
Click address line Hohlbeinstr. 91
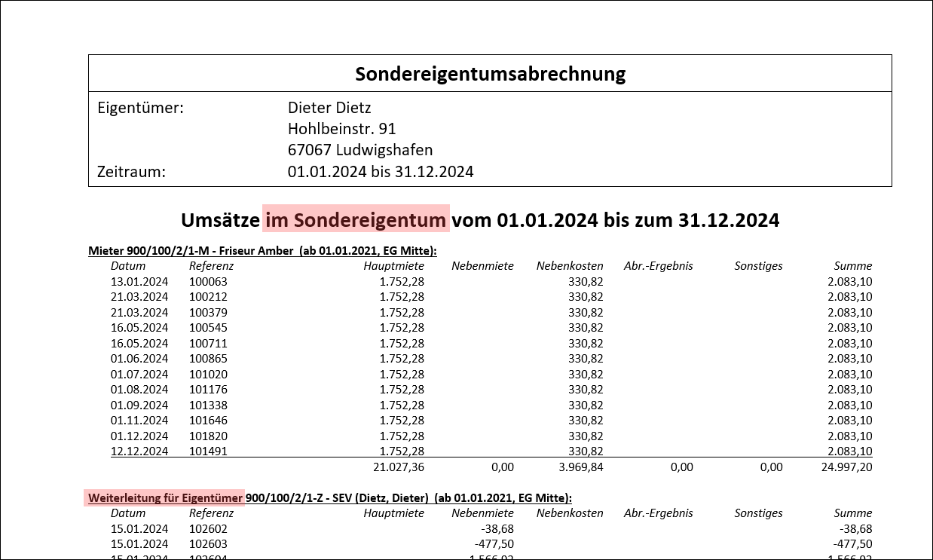click(x=342, y=129)
